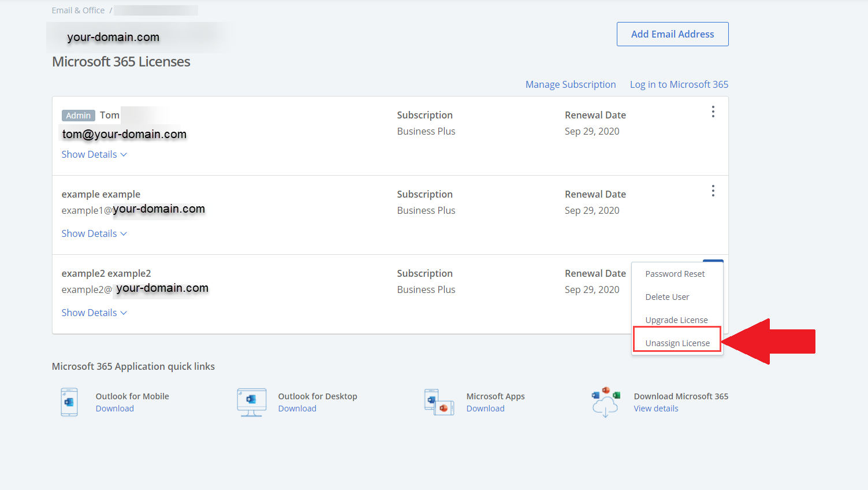This screenshot has height=490, width=868.
Task: Expand Show Details for example1 account
Action: pos(94,233)
